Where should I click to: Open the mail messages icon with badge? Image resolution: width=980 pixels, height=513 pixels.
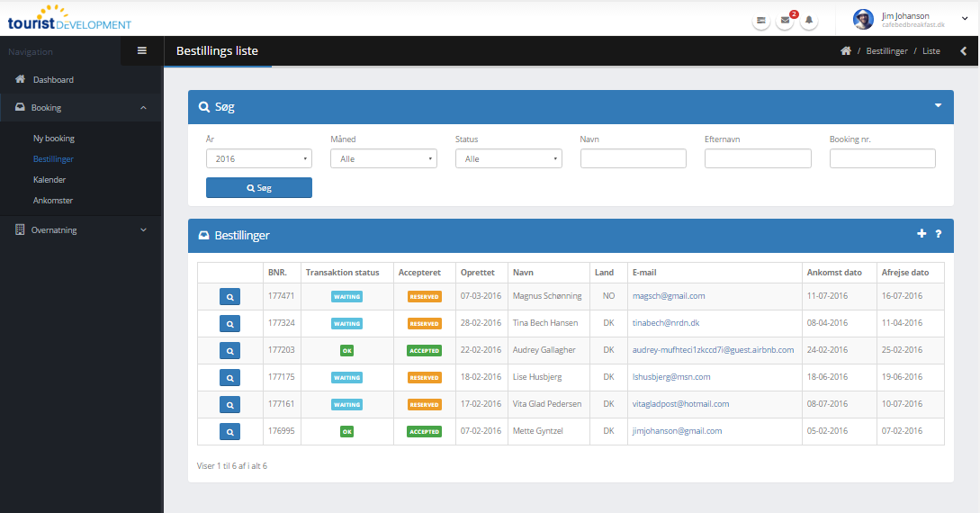[785, 20]
